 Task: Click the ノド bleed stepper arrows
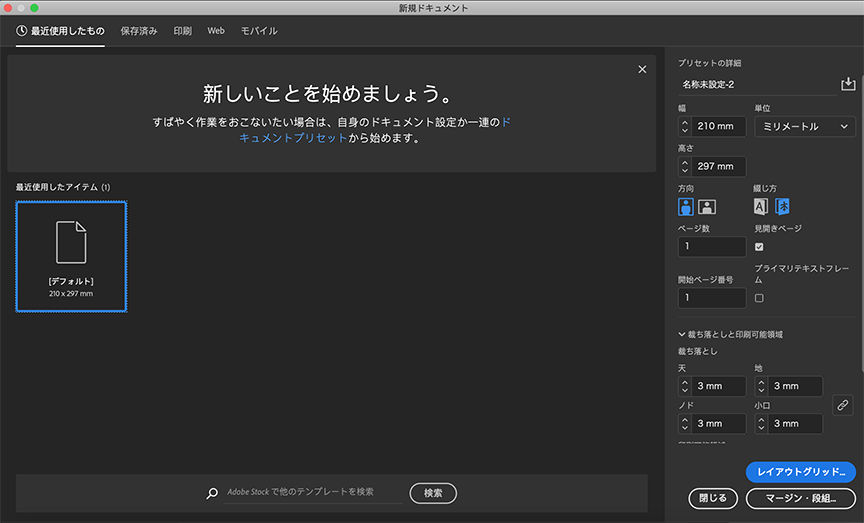(x=685, y=423)
